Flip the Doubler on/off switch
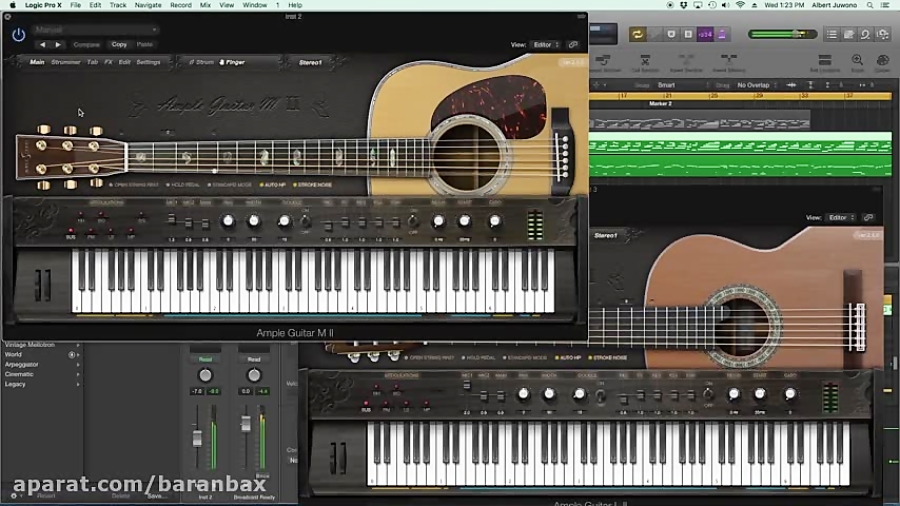The image size is (900, 506). tap(305, 221)
